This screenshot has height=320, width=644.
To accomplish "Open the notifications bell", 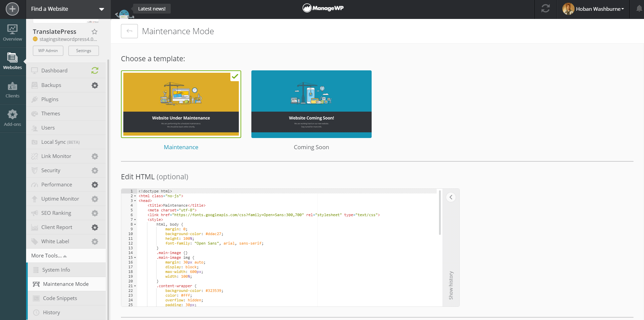I will (x=639, y=9).
